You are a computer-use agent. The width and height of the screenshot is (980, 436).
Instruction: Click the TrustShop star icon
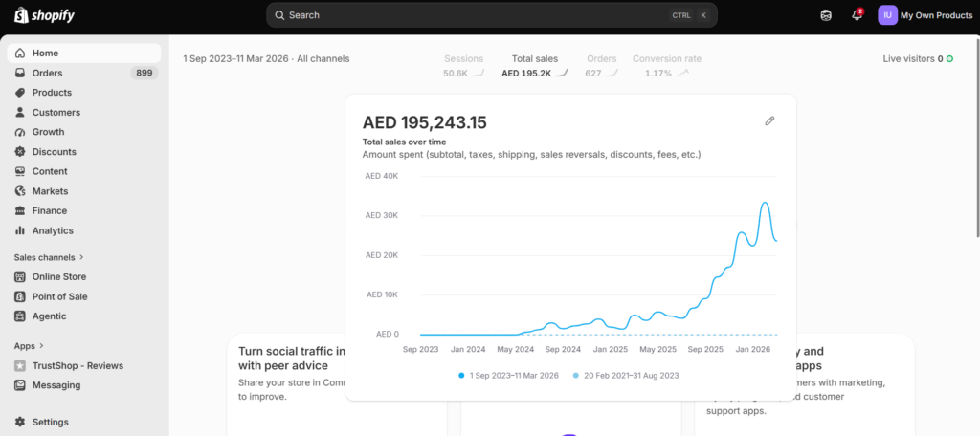point(20,366)
